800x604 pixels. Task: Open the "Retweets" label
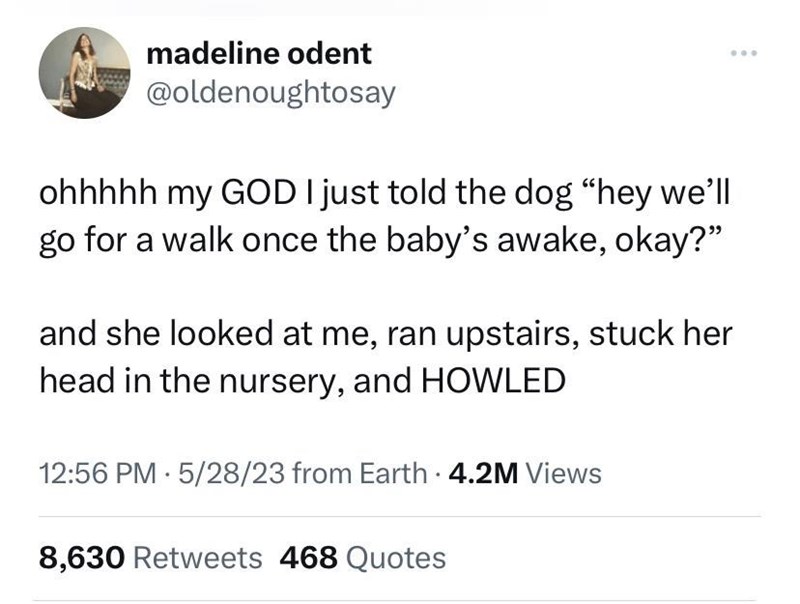(x=197, y=557)
